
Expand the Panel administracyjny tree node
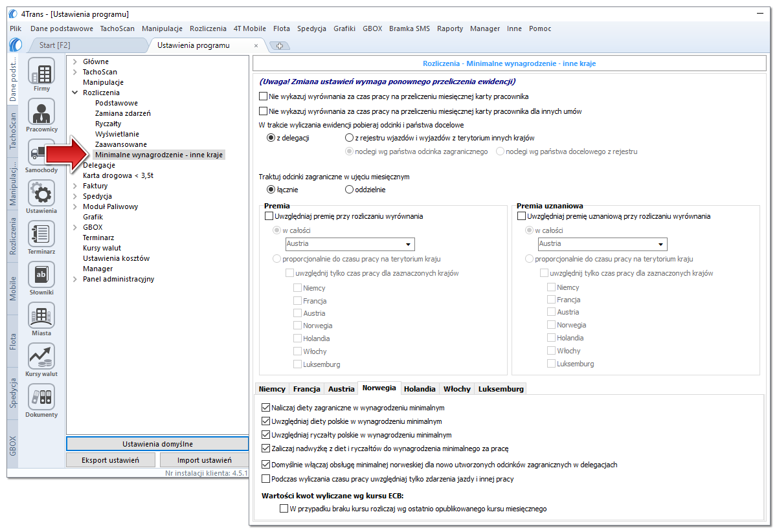75,279
